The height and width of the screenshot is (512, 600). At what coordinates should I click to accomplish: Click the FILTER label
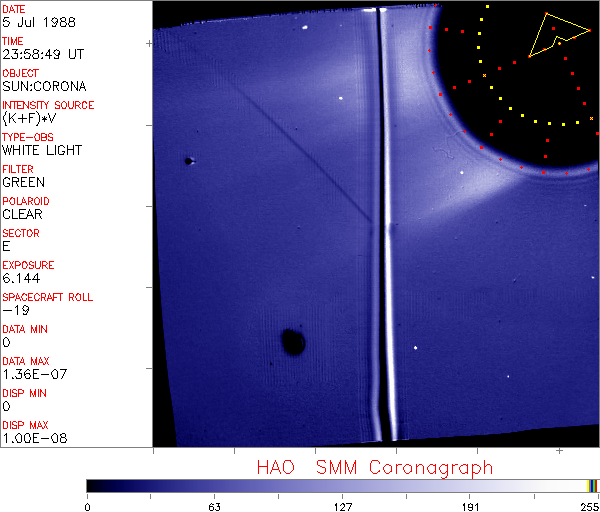[18, 169]
